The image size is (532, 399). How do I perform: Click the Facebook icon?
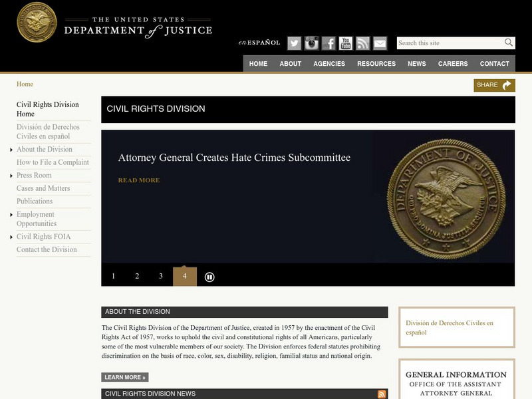[x=329, y=42]
